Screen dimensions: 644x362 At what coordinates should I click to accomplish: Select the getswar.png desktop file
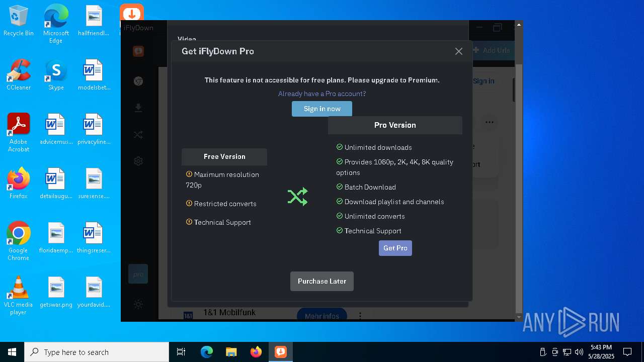point(56,292)
